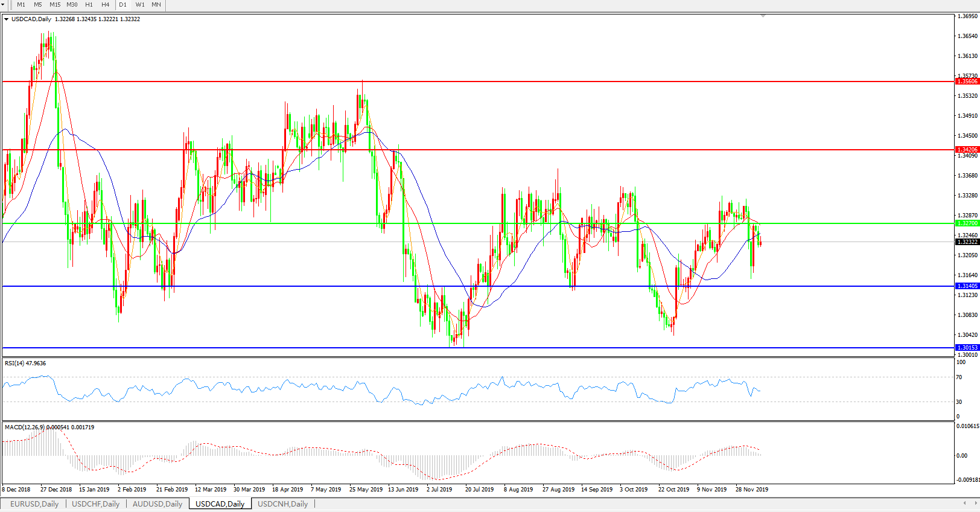Click the chart shift triangle marker
The height and width of the screenshot is (512, 980).
[x=763, y=16]
